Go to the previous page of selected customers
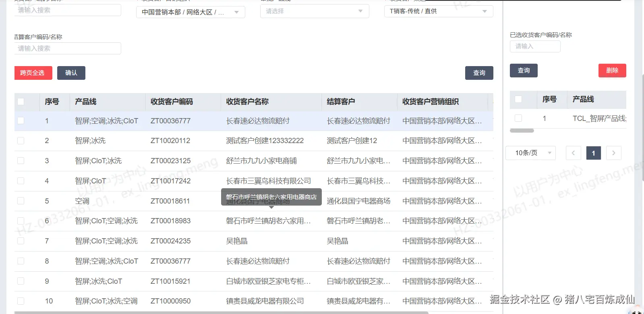Screen dimensions: 644x314 (573, 153)
